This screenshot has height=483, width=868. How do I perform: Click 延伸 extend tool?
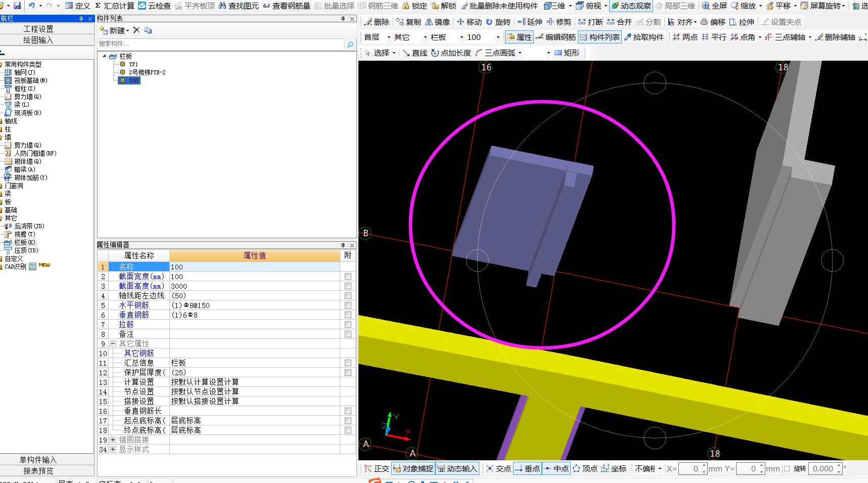(x=530, y=22)
